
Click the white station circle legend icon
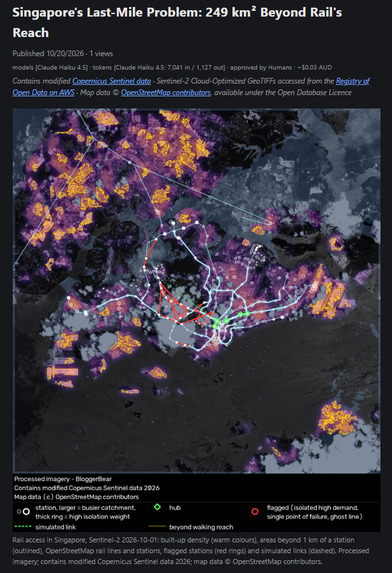coord(26,512)
